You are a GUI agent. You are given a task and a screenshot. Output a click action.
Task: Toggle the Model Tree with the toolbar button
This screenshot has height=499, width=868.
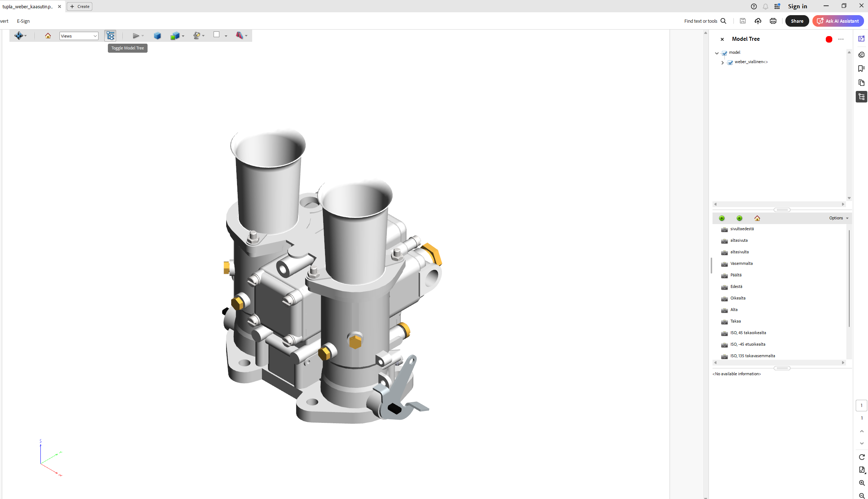(110, 35)
